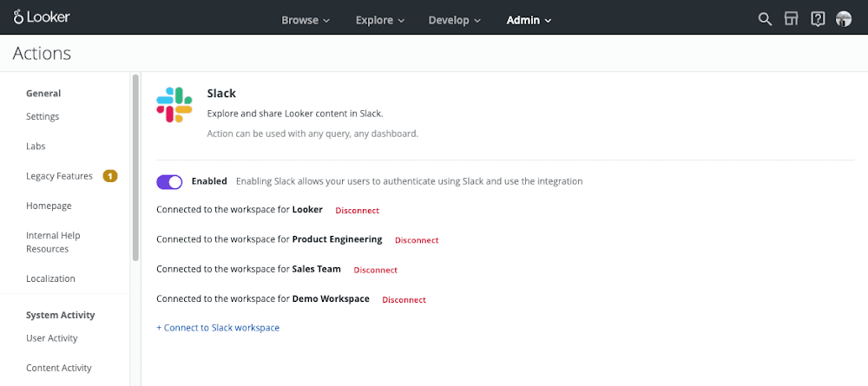This screenshot has width=868, height=386.
Task: Click the Legacy Features count badge
Action: point(110,176)
